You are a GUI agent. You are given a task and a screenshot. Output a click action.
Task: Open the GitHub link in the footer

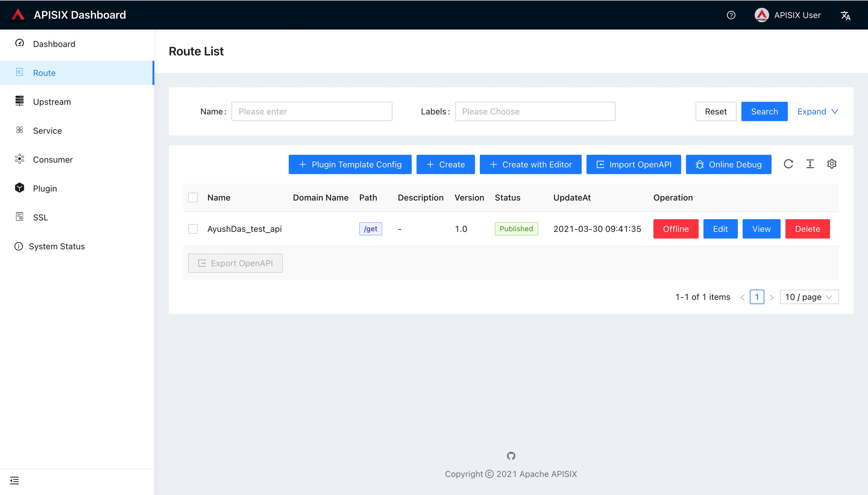511,456
